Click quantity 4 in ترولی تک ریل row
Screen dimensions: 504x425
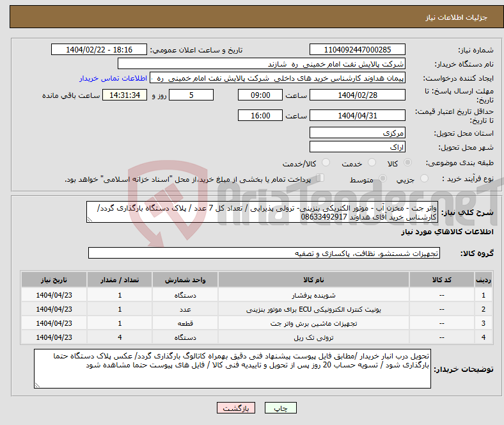point(120,337)
